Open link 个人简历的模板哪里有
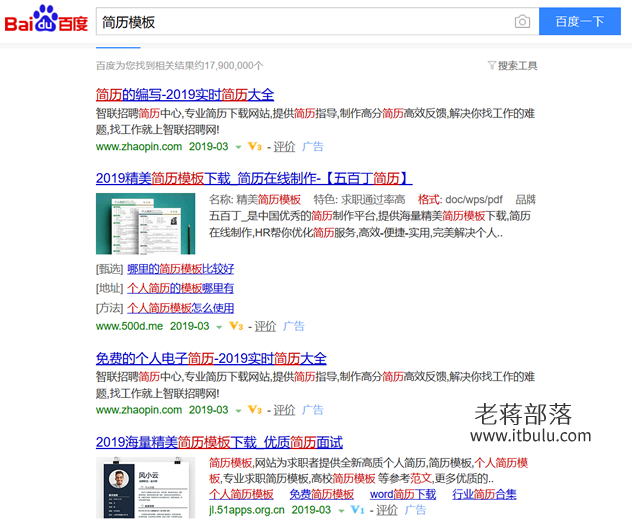The height and width of the screenshot is (530, 632). click(181, 288)
